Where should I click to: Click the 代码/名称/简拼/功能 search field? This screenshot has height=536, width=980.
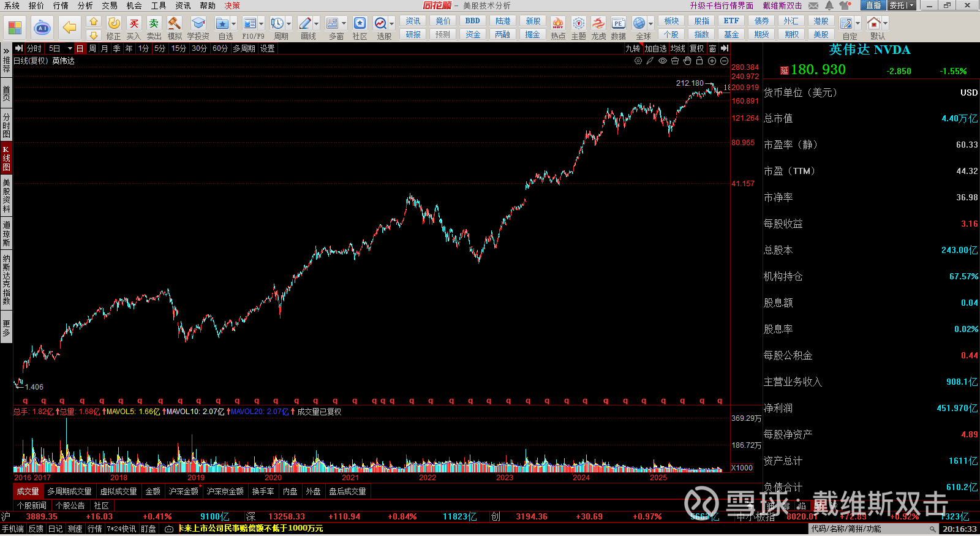pyautogui.click(x=873, y=529)
